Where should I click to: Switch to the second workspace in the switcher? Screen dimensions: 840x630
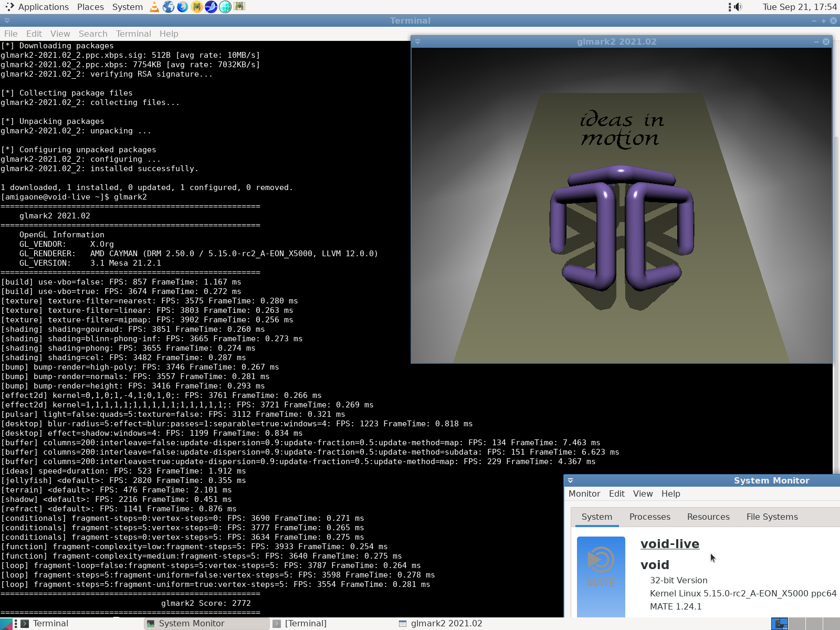[x=797, y=624]
